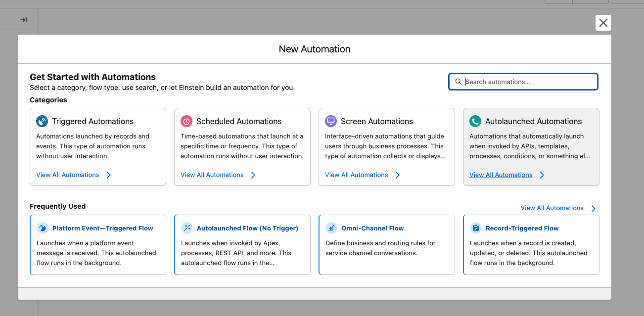This screenshot has height=316, width=644.
Task: Select the Triggered Automations category card
Action: tap(97, 146)
